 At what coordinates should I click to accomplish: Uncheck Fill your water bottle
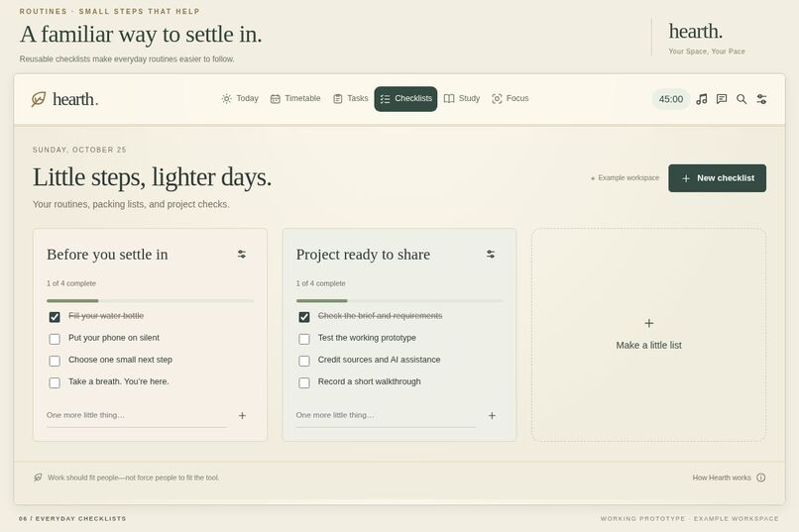point(55,317)
